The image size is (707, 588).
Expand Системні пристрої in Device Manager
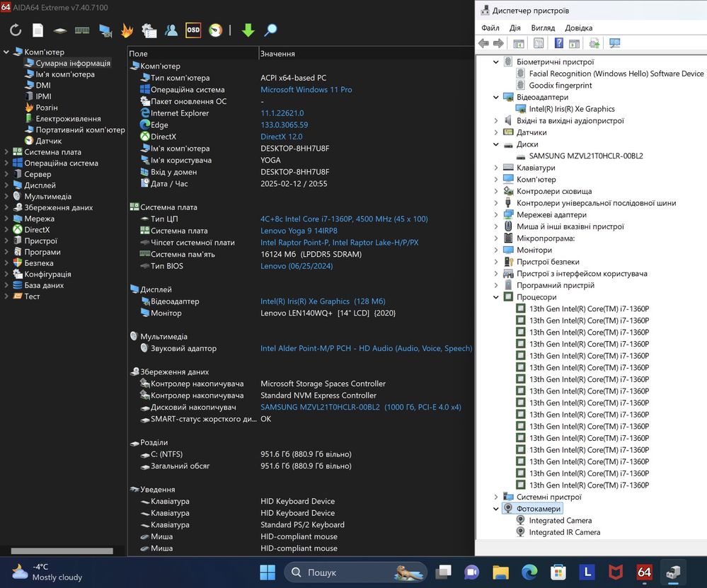pos(496,497)
